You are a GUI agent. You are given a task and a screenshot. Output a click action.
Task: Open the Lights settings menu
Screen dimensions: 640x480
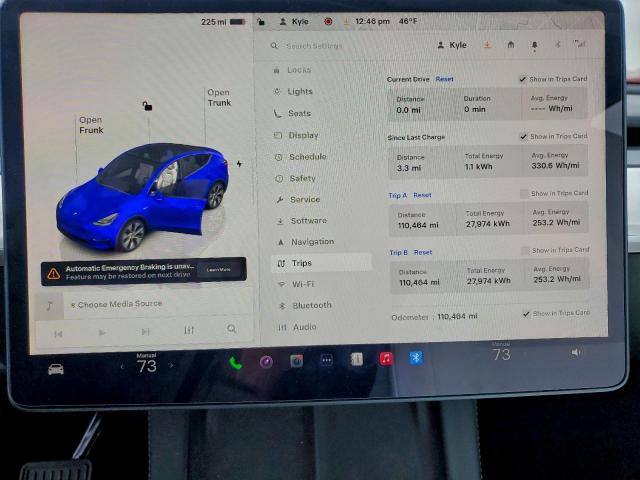click(293, 91)
